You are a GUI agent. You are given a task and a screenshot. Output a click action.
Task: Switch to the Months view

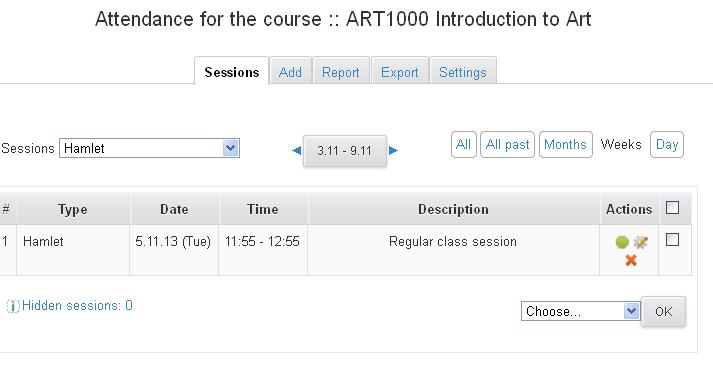(x=565, y=144)
